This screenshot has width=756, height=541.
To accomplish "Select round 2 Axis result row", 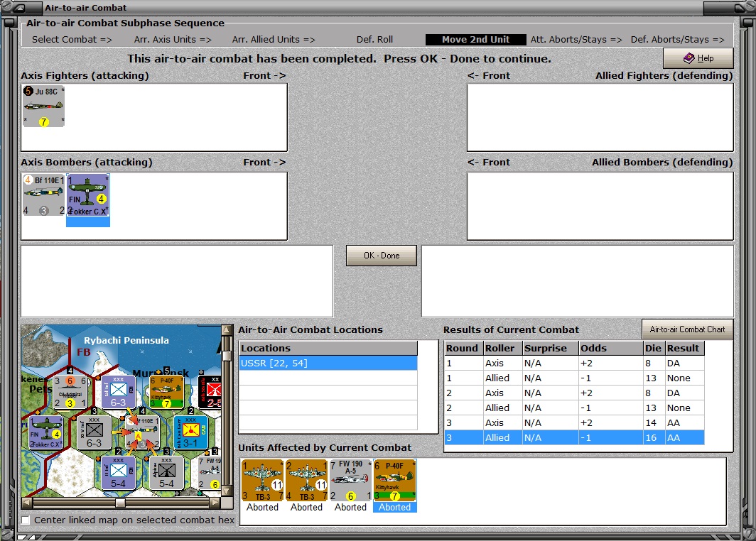I will coord(574,393).
